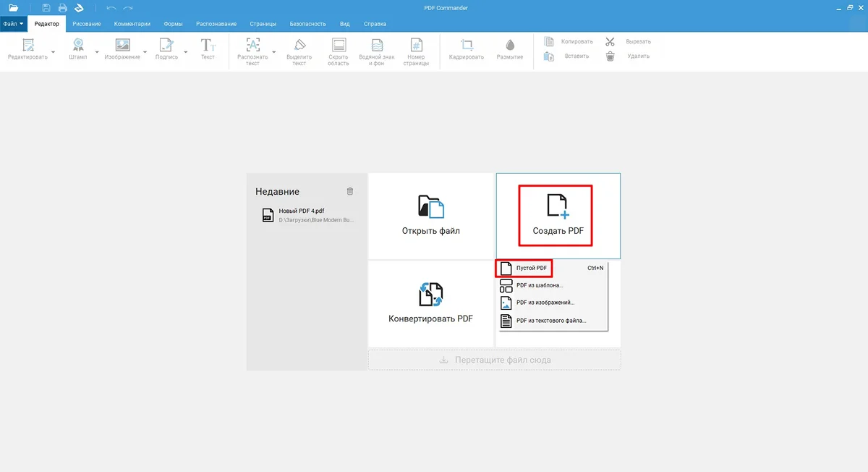
Task: Click the Открыть файл tile
Action: coord(431,216)
